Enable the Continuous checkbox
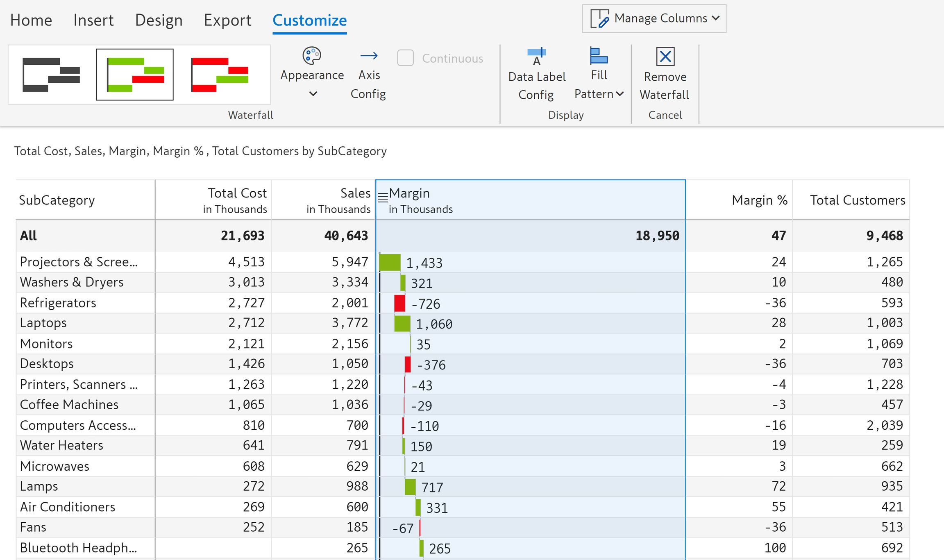 coord(405,58)
